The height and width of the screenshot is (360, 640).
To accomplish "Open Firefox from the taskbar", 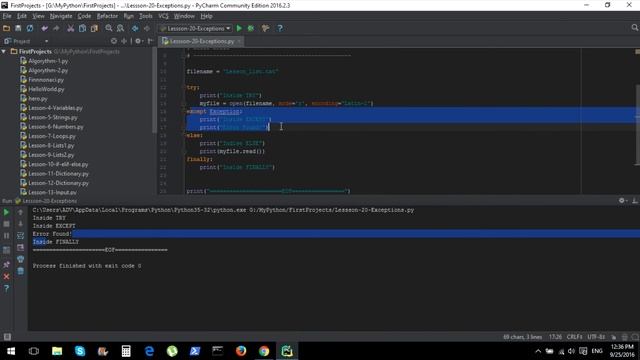I will click(241, 351).
